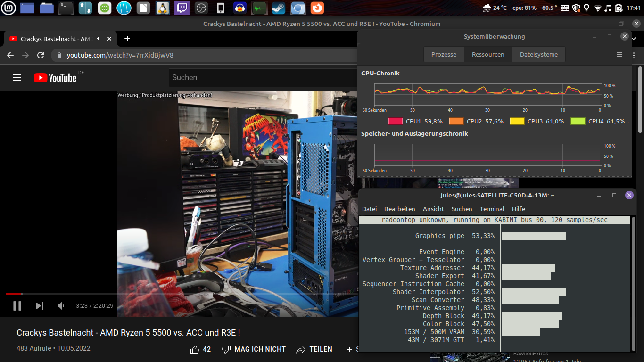Click the lock site info icon
The height and width of the screenshot is (362, 644).
click(59, 55)
